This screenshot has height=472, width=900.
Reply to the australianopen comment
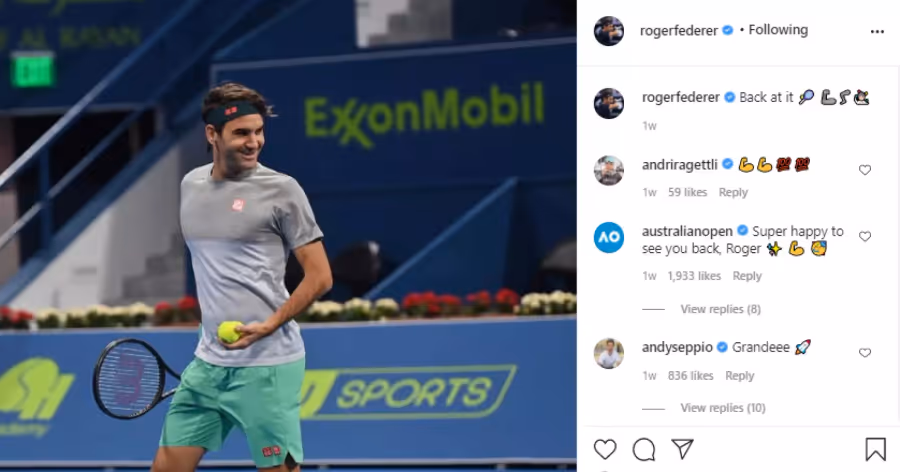coord(747,276)
